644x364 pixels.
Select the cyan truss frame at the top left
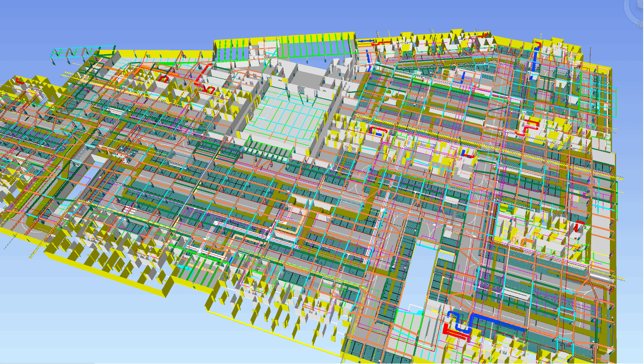83,52
